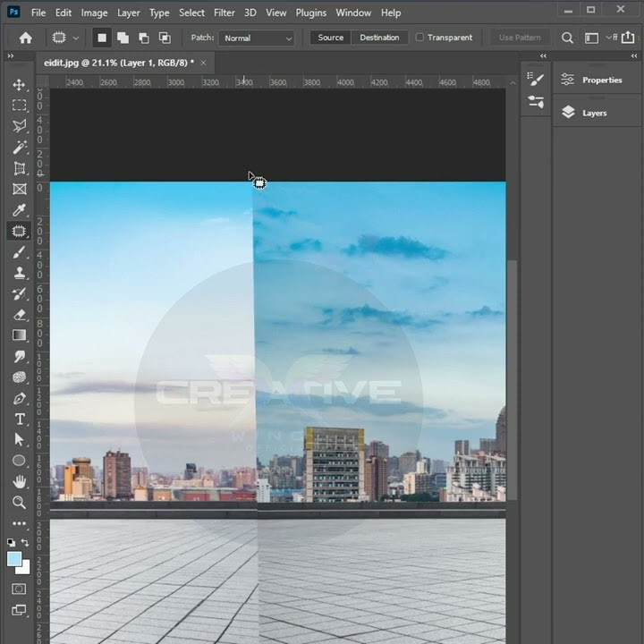Switch patch mode to Destination
644x644 pixels.
coord(378,38)
